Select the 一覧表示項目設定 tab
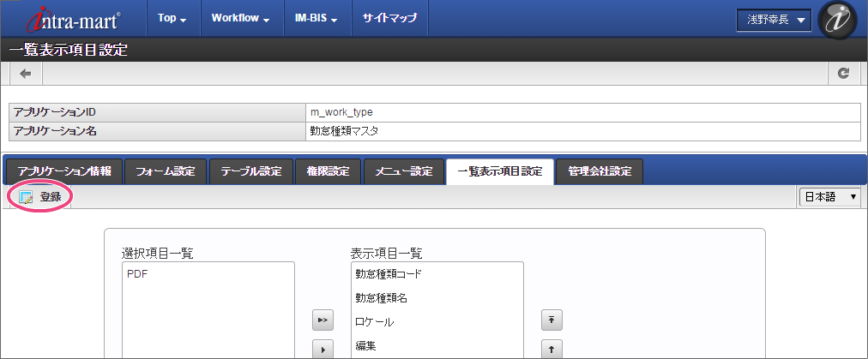The width and height of the screenshot is (868, 359). (500, 171)
